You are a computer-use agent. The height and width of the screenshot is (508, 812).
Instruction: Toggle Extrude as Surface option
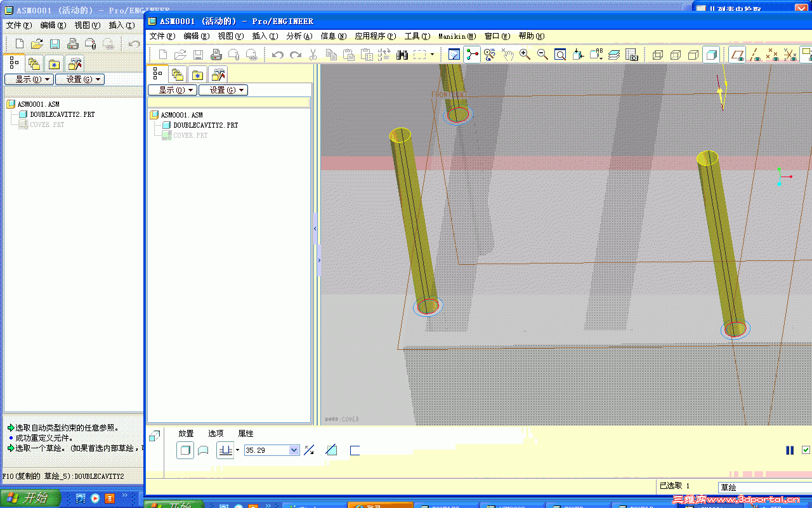coord(203,450)
